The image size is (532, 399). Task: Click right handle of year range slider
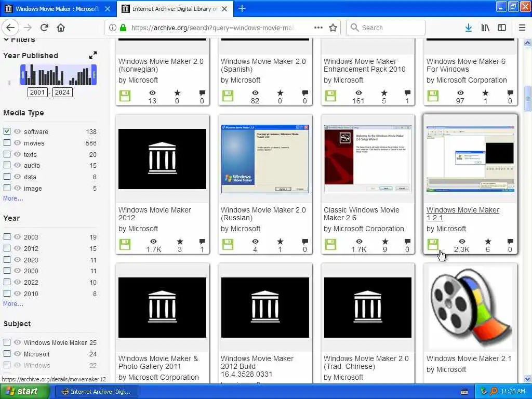click(x=95, y=75)
